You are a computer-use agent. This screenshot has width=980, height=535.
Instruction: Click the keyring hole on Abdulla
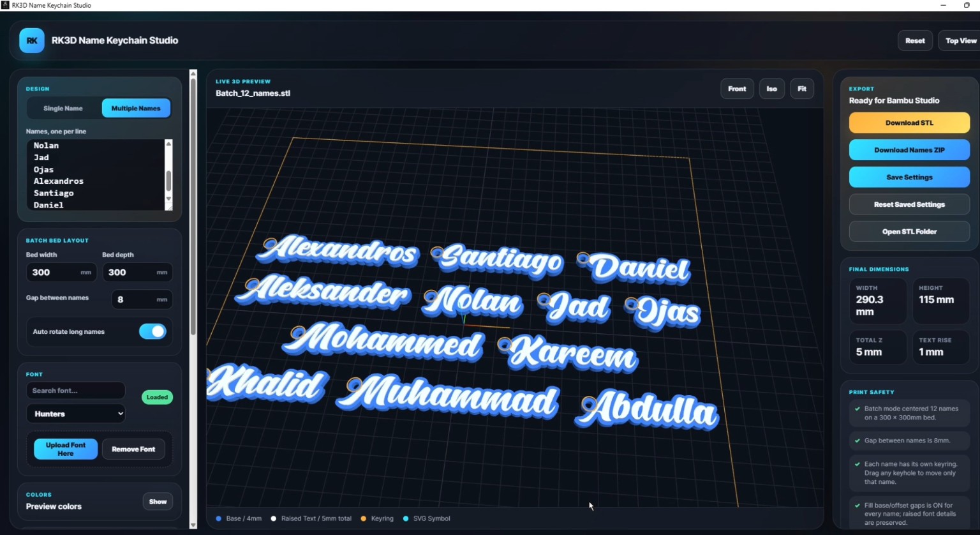[x=589, y=404]
